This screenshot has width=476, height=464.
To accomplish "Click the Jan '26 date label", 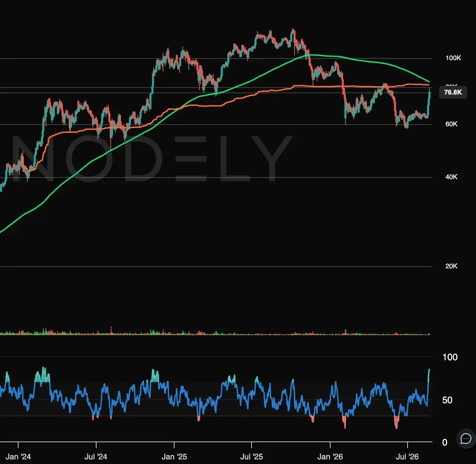I will (x=330, y=456).
